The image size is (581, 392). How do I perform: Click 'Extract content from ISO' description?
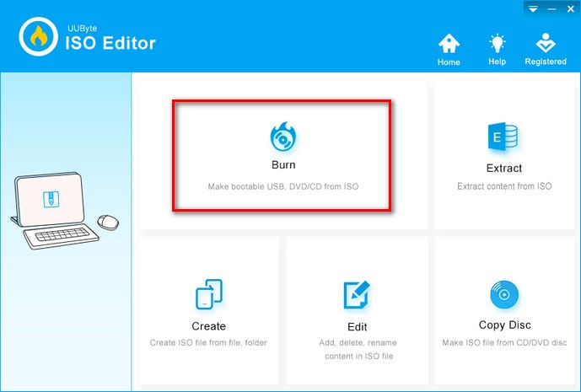(504, 186)
